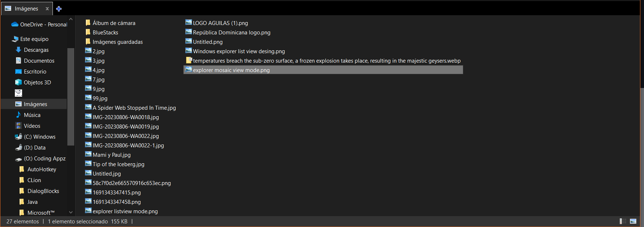Image resolution: width=644 pixels, height=227 pixels.
Task: Close the Imágenes tab
Action: pyautogui.click(x=46, y=8)
